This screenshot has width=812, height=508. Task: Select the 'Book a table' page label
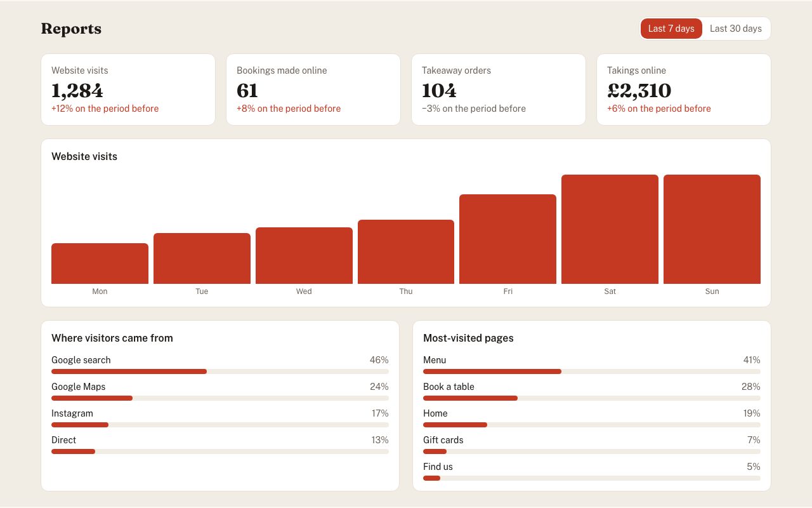tap(449, 387)
